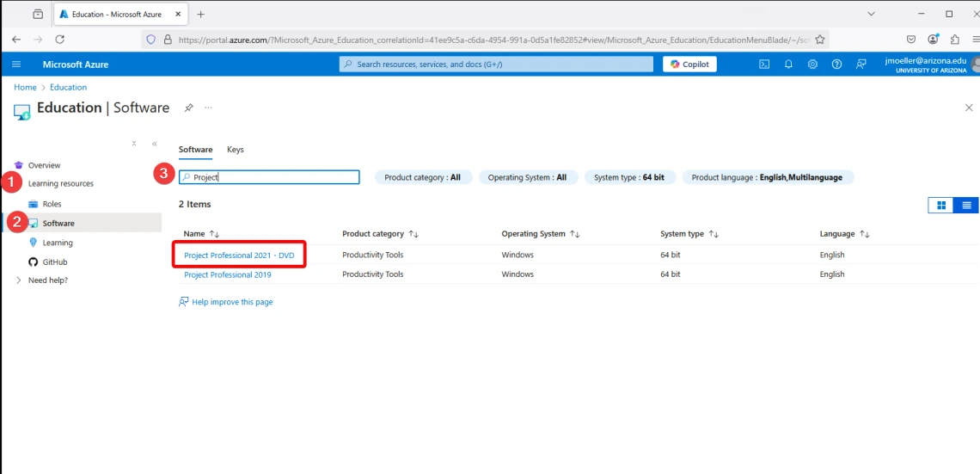Click the browser Back arrow
Viewport: 980px width, 474px height.
[x=16, y=40]
